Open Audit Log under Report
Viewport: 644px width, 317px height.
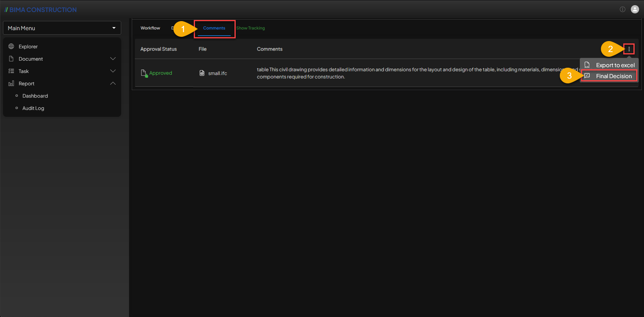coord(33,108)
